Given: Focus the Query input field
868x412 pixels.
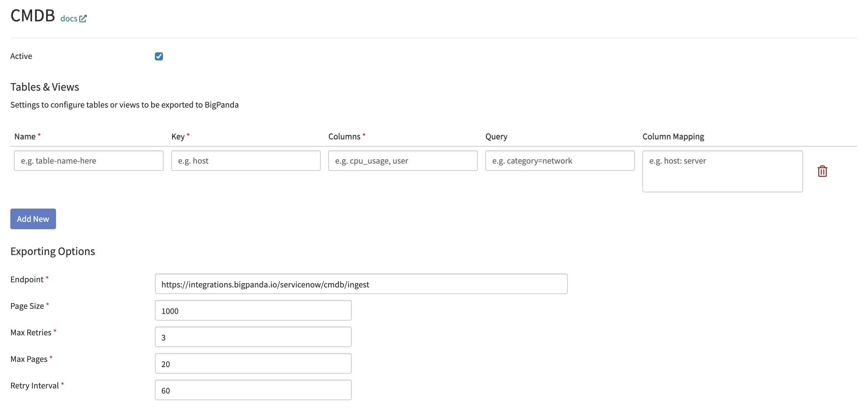Looking at the screenshot, I should coord(560,161).
